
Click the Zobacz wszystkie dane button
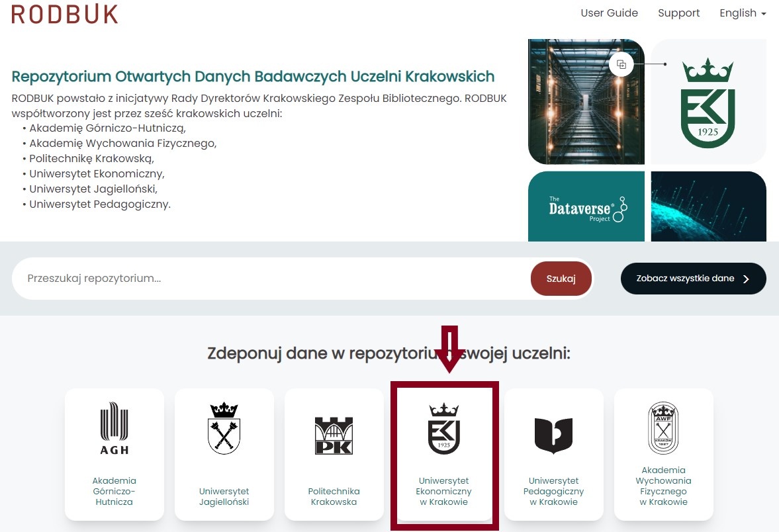pos(693,279)
